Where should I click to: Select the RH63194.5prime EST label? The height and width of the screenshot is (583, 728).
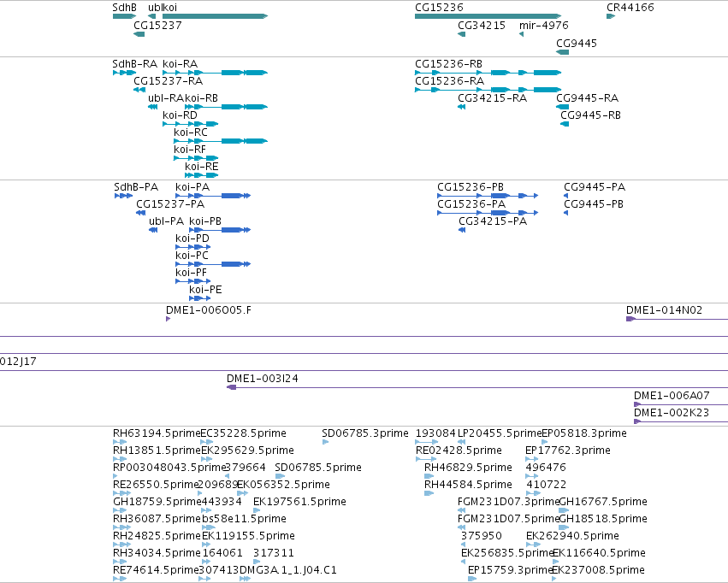[x=157, y=433]
